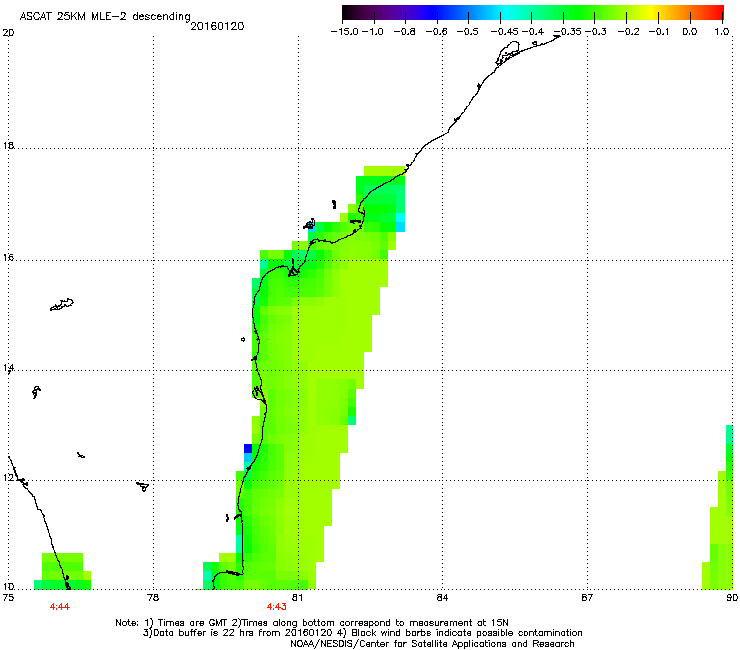The width and height of the screenshot is (740, 650).
Task: Click the color bar label -0.2
Action: click(629, 32)
